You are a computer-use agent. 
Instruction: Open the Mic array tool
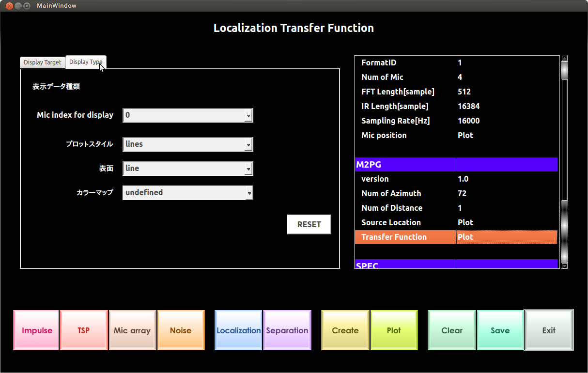(132, 330)
